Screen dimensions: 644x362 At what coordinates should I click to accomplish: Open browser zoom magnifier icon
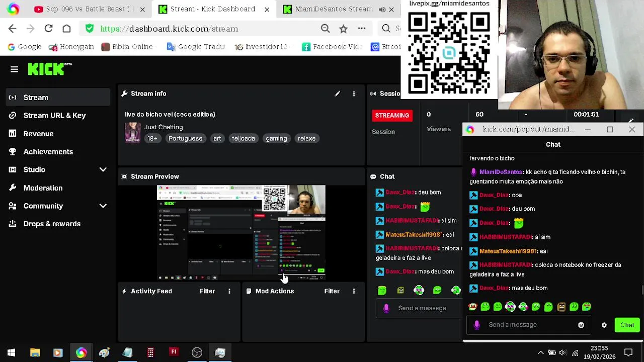pyautogui.click(x=325, y=29)
